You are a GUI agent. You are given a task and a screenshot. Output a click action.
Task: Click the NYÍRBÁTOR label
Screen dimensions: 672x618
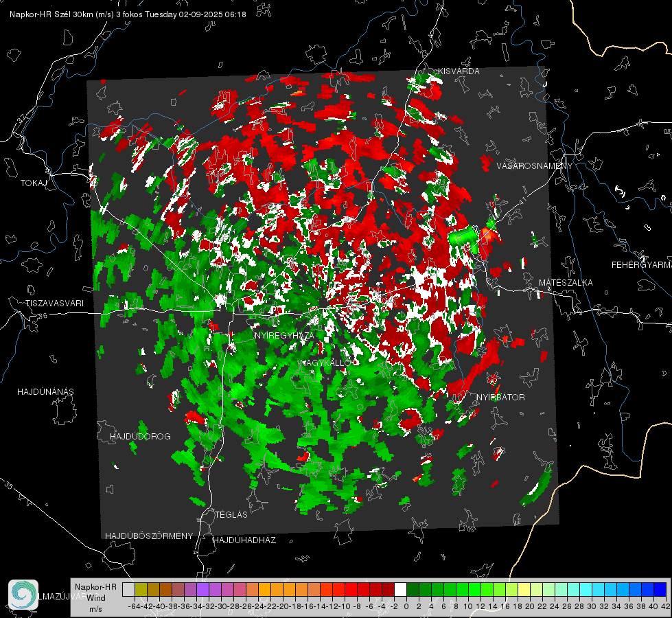point(500,398)
